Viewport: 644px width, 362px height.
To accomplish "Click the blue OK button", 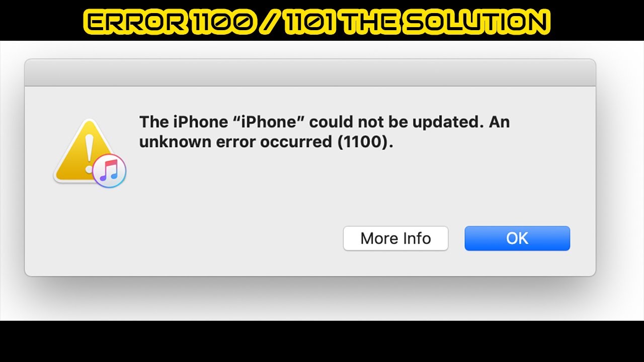I will coord(517,238).
